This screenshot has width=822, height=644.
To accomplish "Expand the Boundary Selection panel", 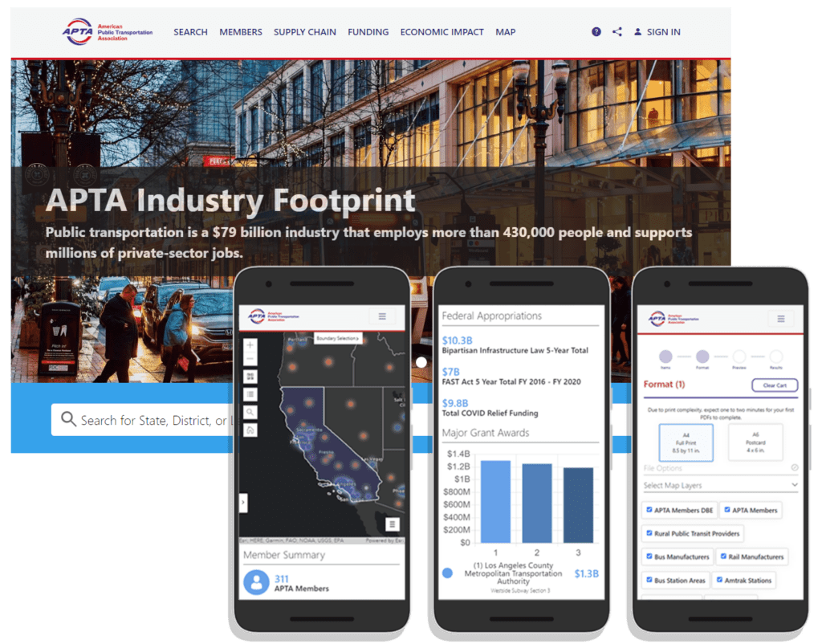I will (338, 338).
